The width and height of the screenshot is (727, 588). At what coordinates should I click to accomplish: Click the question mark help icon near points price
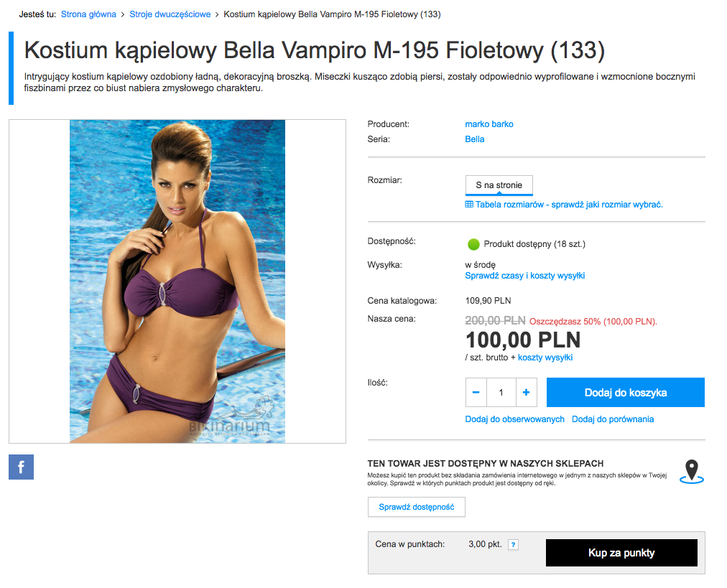(513, 545)
